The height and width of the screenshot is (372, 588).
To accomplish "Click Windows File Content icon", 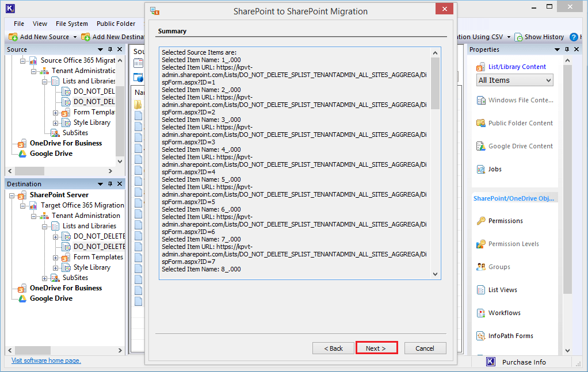I will tap(481, 100).
